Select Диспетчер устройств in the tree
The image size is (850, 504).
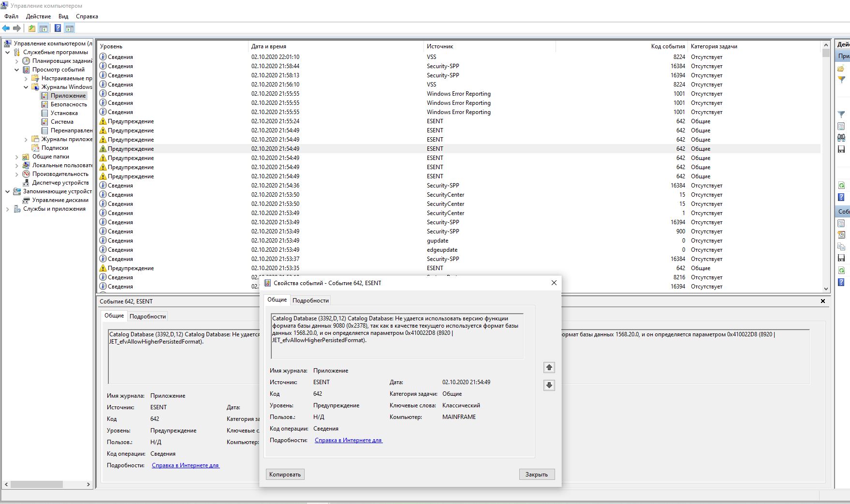tap(60, 183)
